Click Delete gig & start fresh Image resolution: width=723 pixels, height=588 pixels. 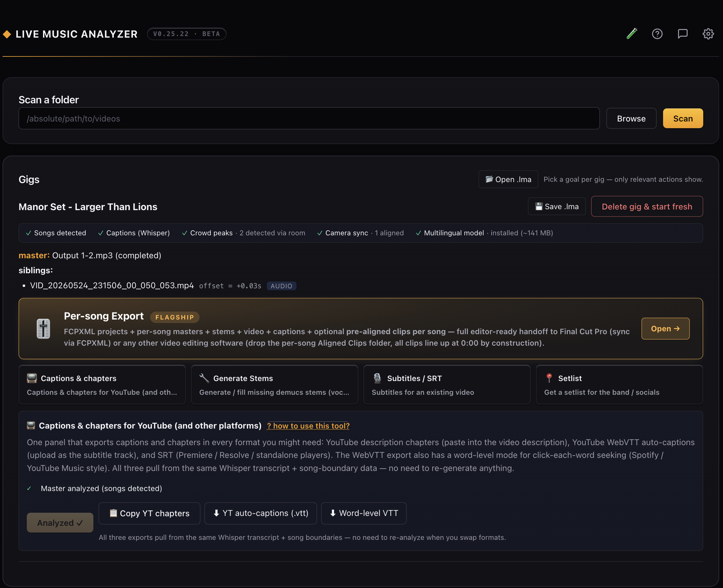pos(646,206)
